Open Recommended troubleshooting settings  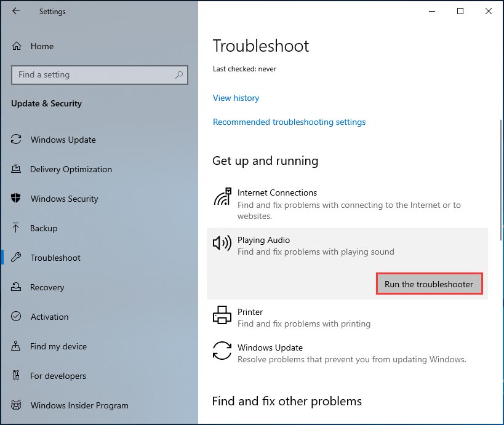click(289, 122)
